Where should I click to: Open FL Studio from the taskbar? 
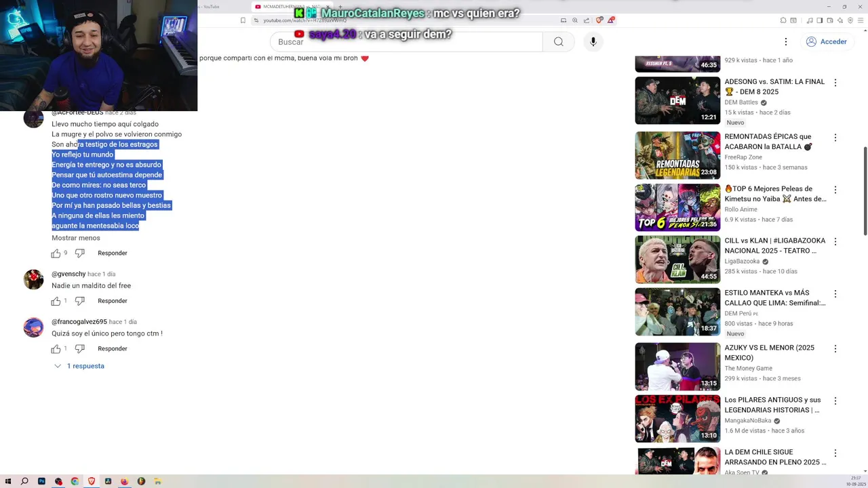click(x=141, y=481)
